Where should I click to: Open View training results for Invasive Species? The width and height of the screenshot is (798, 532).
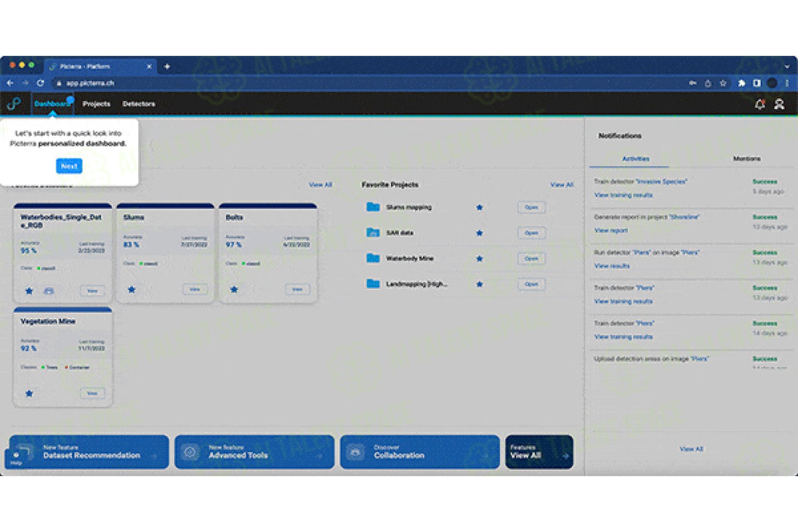(624, 195)
